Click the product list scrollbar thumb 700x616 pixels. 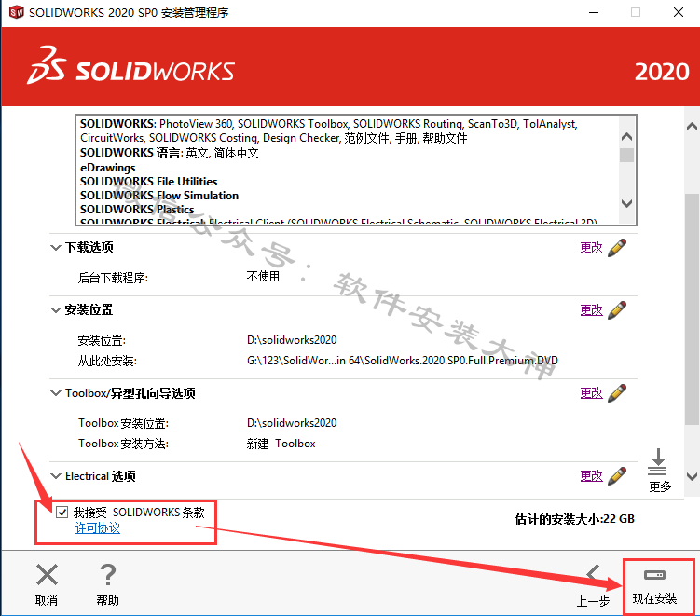[x=626, y=156]
